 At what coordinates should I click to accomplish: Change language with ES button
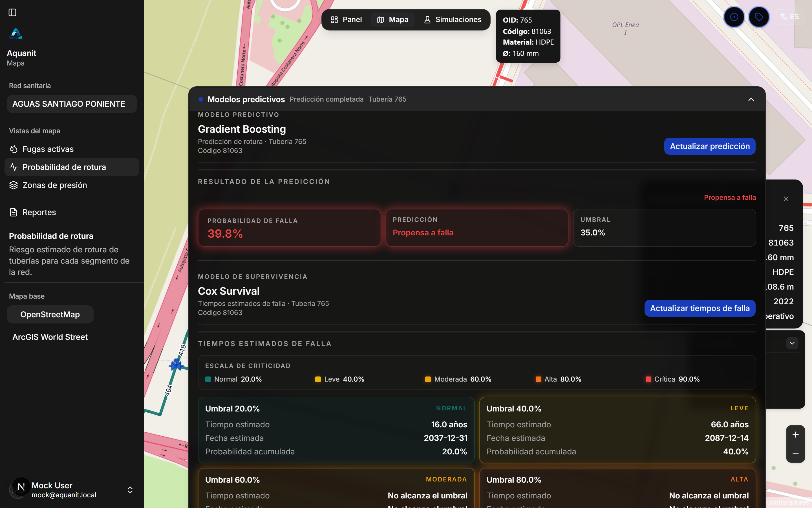[x=789, y=17]
